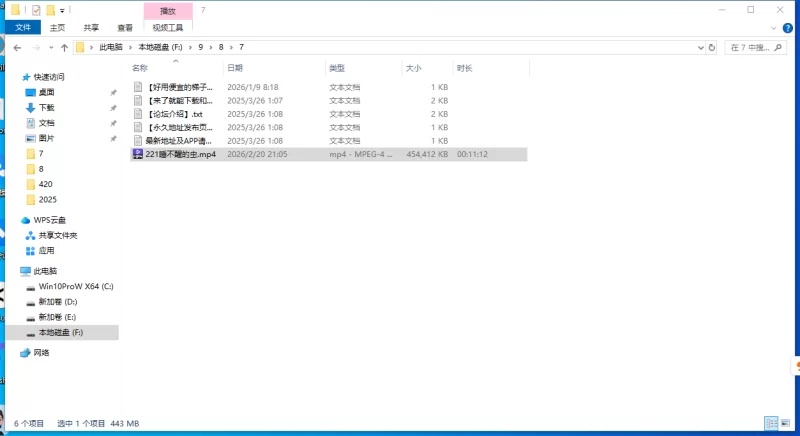Switch to 主页 ribbon tab
The height and width of the screenshot is (436, 800).
coord(57,28)
